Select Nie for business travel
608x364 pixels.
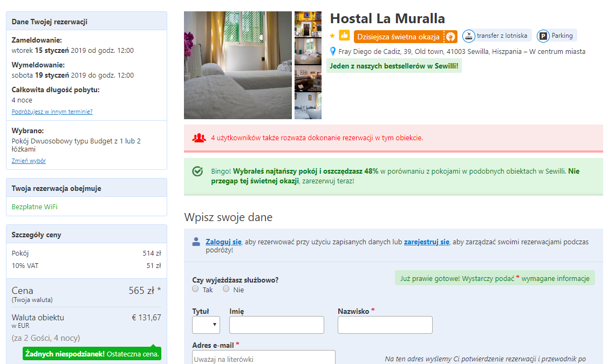pyautogui.click(x=226, y=289)
